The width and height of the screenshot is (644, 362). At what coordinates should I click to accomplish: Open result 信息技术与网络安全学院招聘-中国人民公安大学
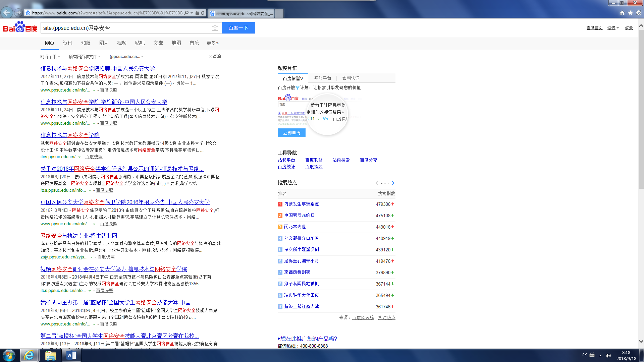click(98, 68)
